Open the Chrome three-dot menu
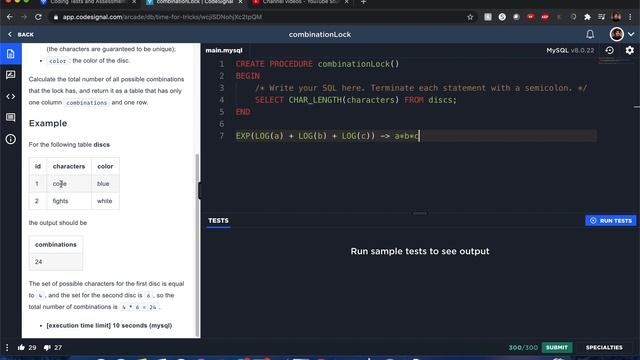 (x=631, y=17)
